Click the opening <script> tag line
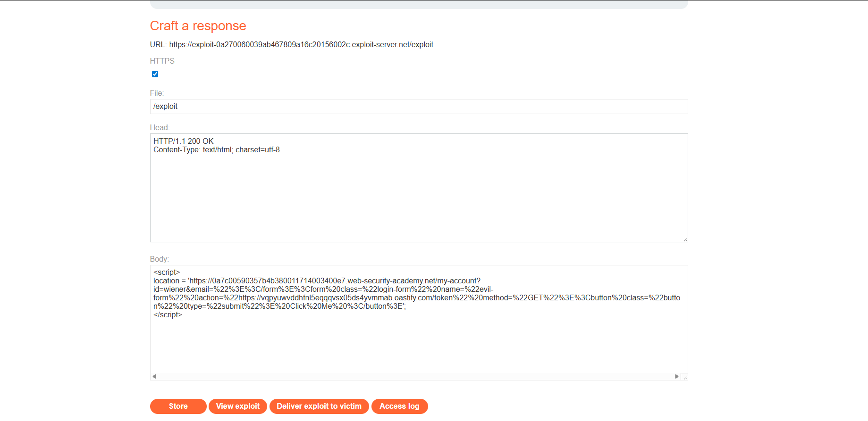The image size is (868, 421). [167, 272]
